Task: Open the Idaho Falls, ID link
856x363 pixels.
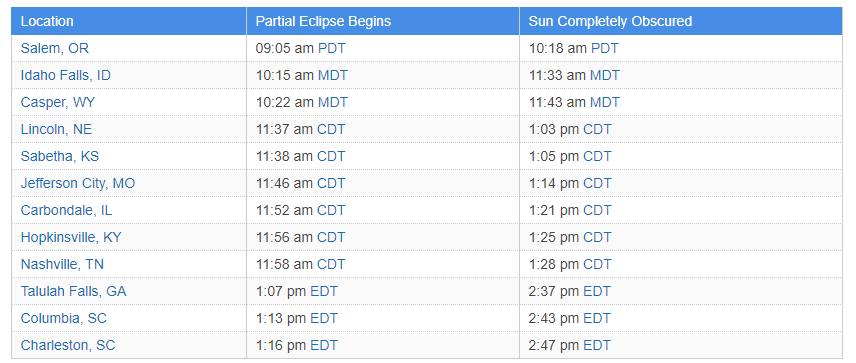Action: 66,75
